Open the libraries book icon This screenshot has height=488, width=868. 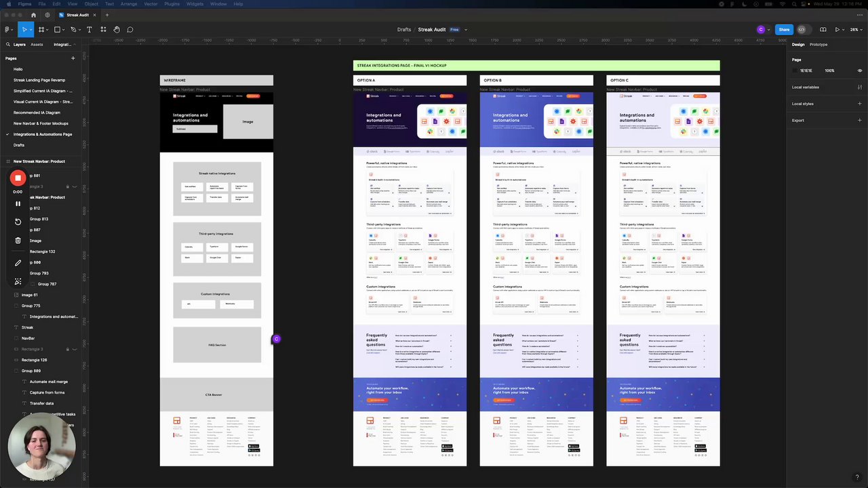pos(823,29)
